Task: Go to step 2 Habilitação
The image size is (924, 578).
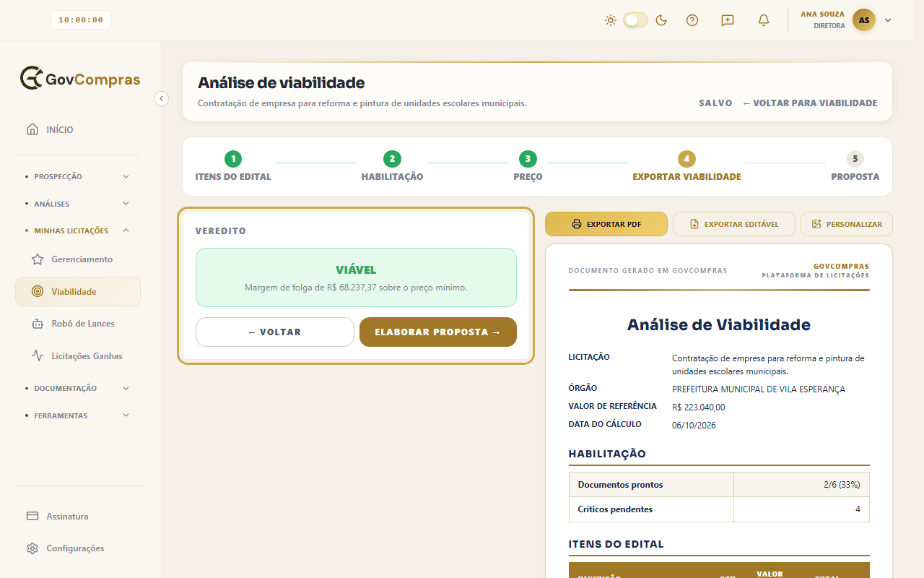Action: [x=392, y=166]
